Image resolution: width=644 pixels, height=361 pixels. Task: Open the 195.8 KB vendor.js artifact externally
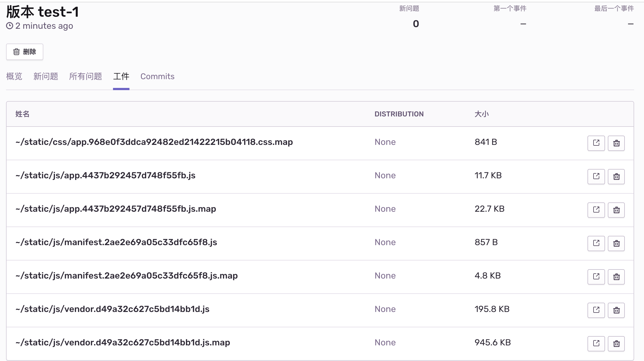tap(596, 310)
